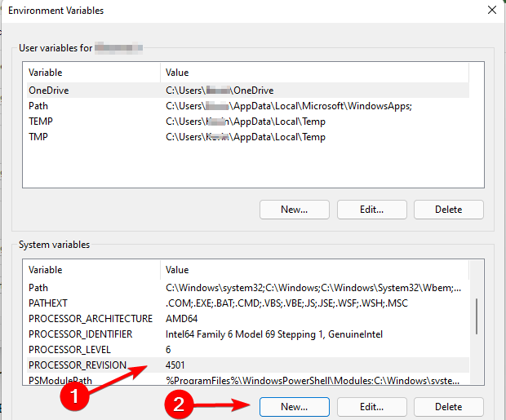506x420 pixels.
Task: Select the system Path variable row
Action: 38,288
